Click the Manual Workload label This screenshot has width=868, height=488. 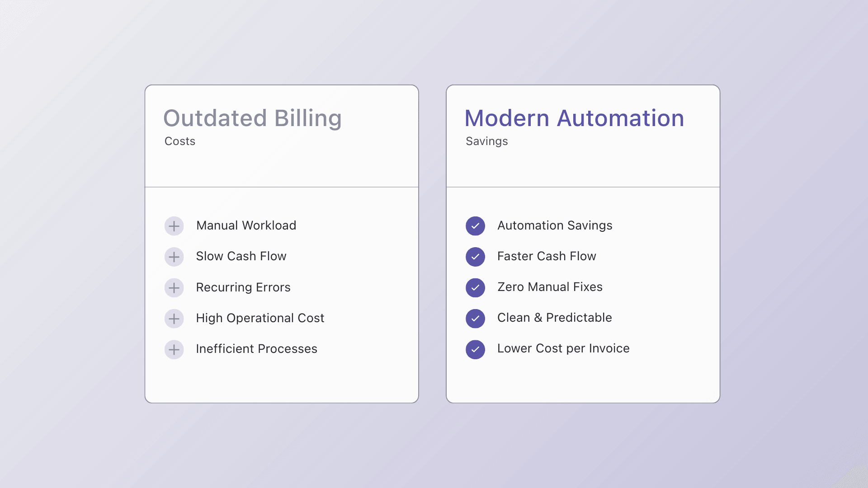pos(246,225)
